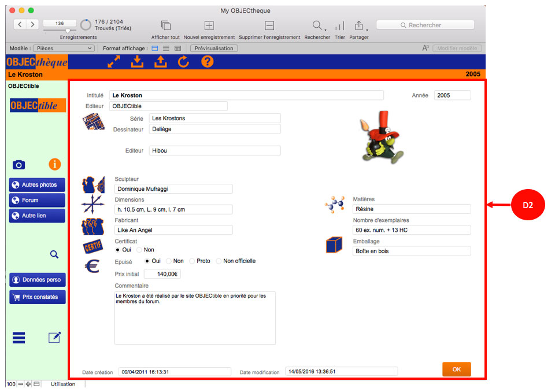Click the Série field Les Krostons

(215, 119)
